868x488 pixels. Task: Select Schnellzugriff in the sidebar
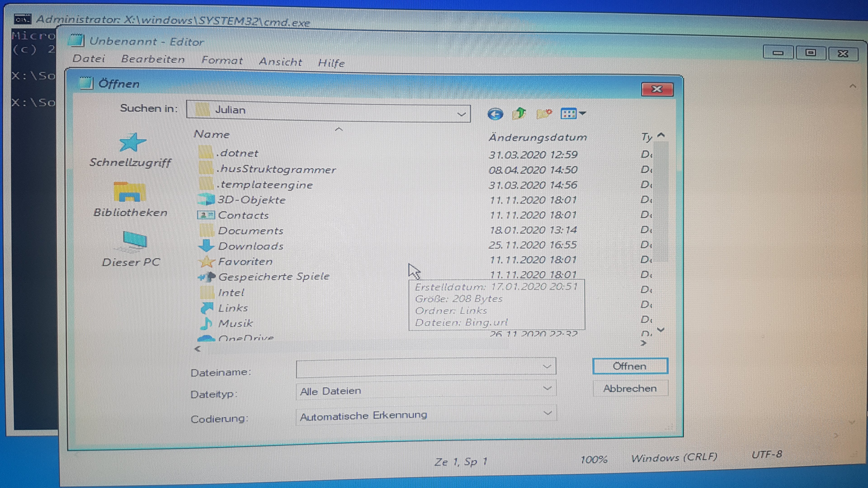click(130, 150)
